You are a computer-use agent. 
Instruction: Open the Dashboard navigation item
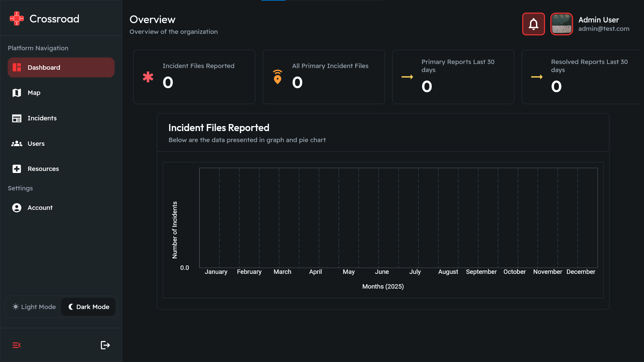(61, 67)
